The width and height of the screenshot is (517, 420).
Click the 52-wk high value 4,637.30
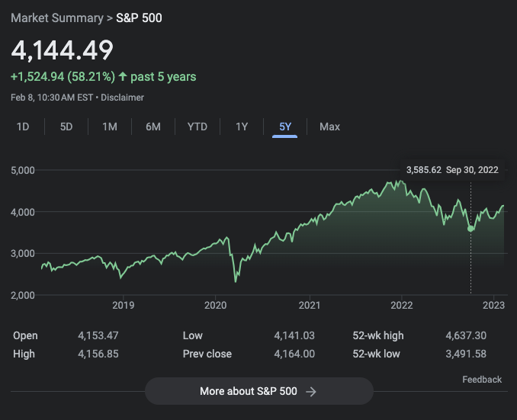[x=466, y=335]
